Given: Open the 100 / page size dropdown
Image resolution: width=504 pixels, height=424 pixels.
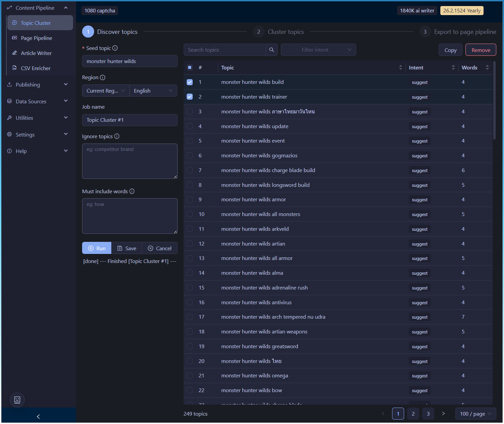Looking at the screenshot, I should pyautogui.click(x=475, y=414).
